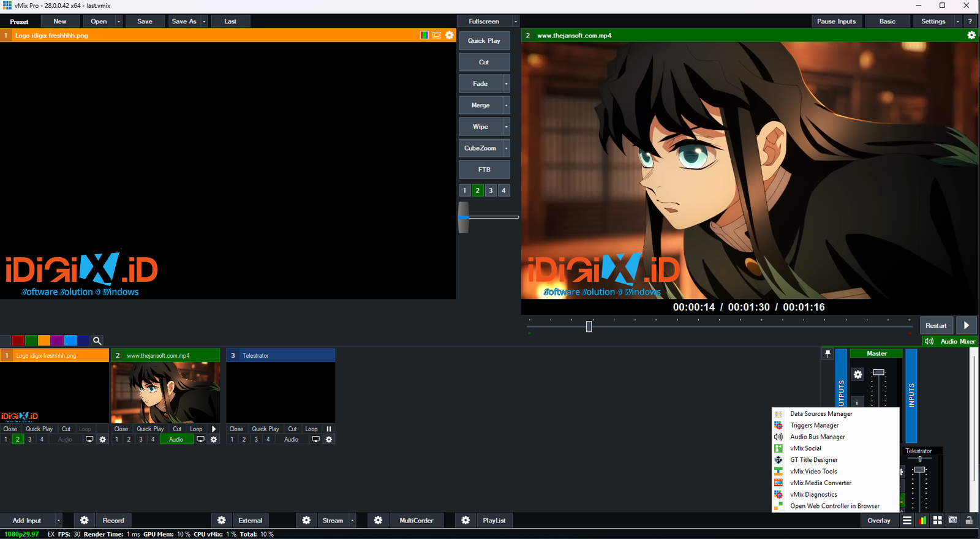Open settings gear for Telestrator input

tap(329, 439)
